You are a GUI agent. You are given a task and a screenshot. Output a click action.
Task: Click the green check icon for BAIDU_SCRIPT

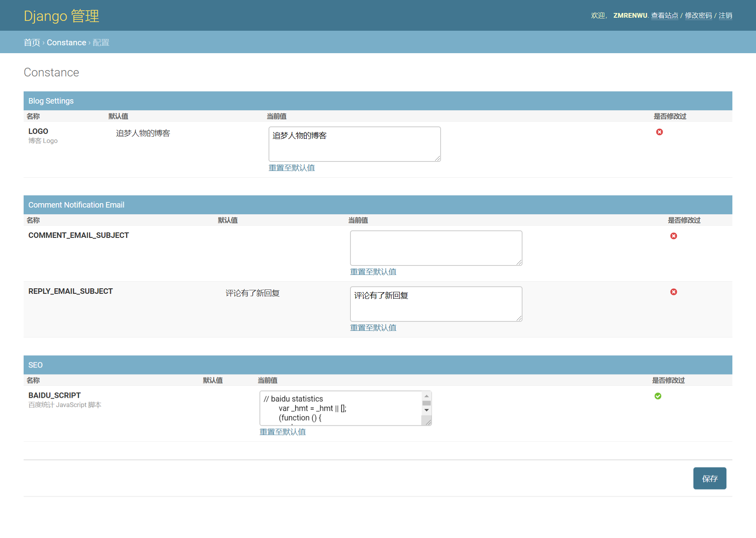[658, 396]
